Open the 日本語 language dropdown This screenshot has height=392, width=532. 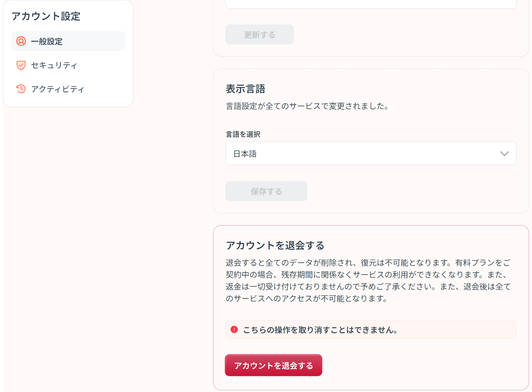tap(371, 153)
